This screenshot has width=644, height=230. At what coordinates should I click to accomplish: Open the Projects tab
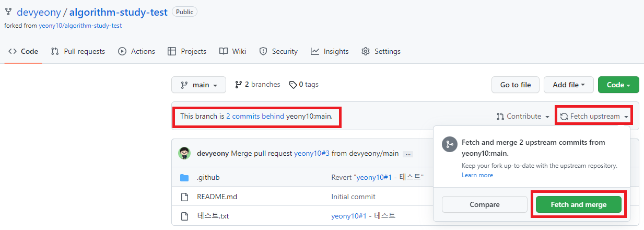click(x=187, y=51)
